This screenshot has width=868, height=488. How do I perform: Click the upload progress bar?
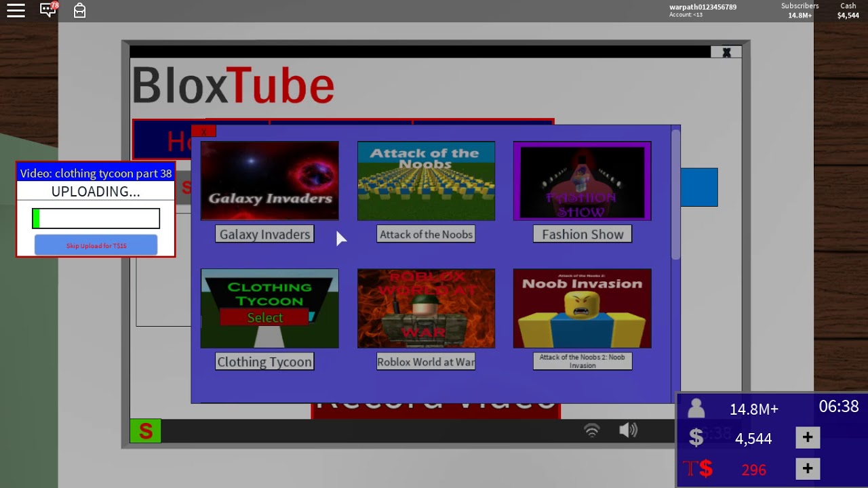tap(96, 218)
